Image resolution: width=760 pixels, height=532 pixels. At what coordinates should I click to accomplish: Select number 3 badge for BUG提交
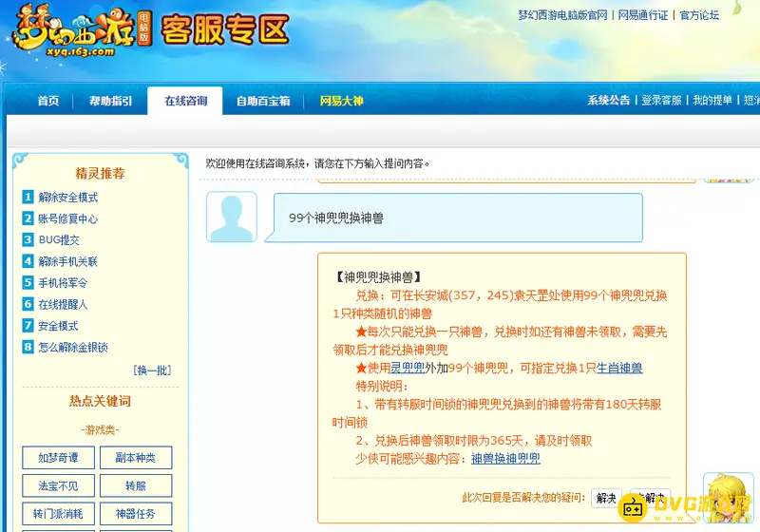tap(28, 239)
